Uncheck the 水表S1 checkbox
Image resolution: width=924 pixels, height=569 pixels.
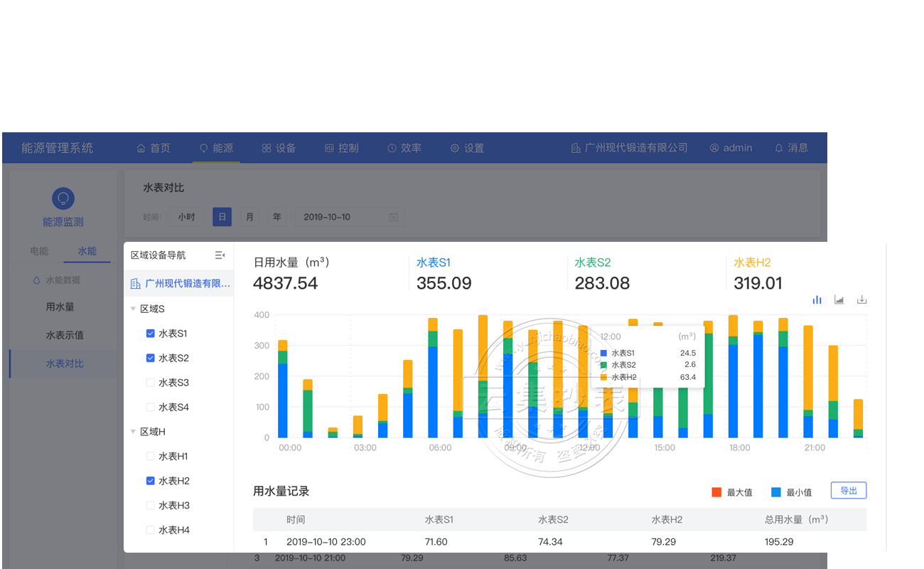tap(151, 334)
